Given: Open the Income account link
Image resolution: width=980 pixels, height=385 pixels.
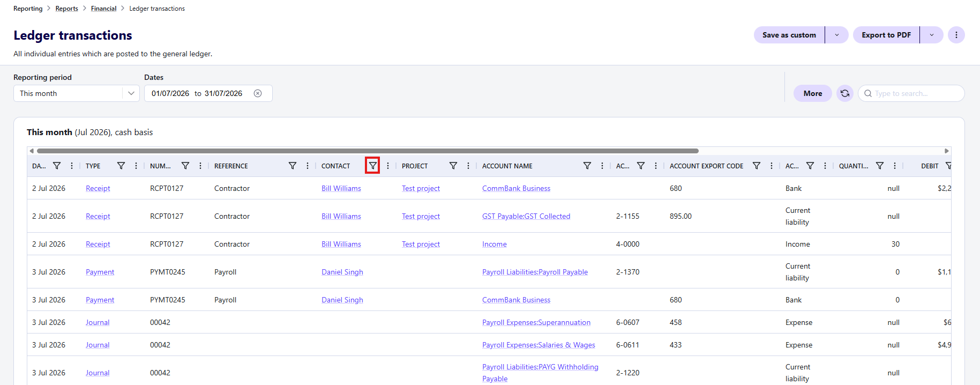Looking at the screenshot, I should tap(495, 244).
